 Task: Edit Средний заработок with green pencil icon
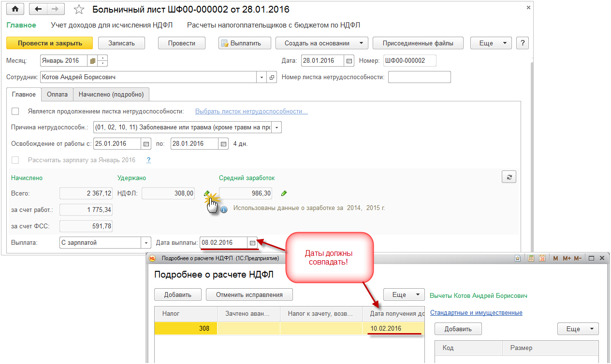(284, 194)
